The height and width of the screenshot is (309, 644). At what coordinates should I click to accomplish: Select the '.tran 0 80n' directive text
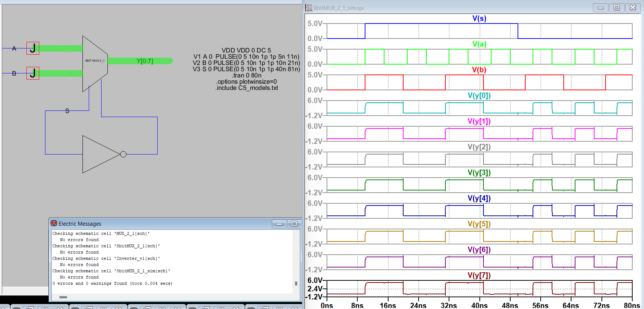[246, 75]
